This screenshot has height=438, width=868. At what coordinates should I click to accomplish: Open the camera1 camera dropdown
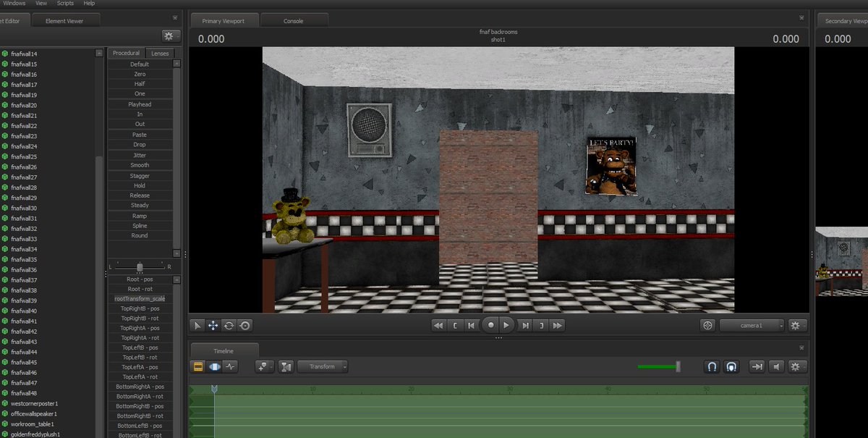pos(752,326)
